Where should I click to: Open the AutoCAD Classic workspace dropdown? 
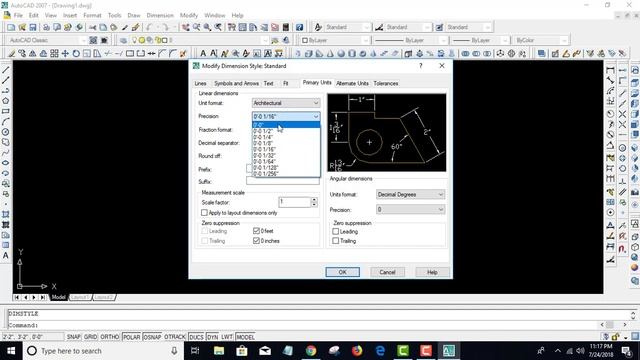coord(47,40)
